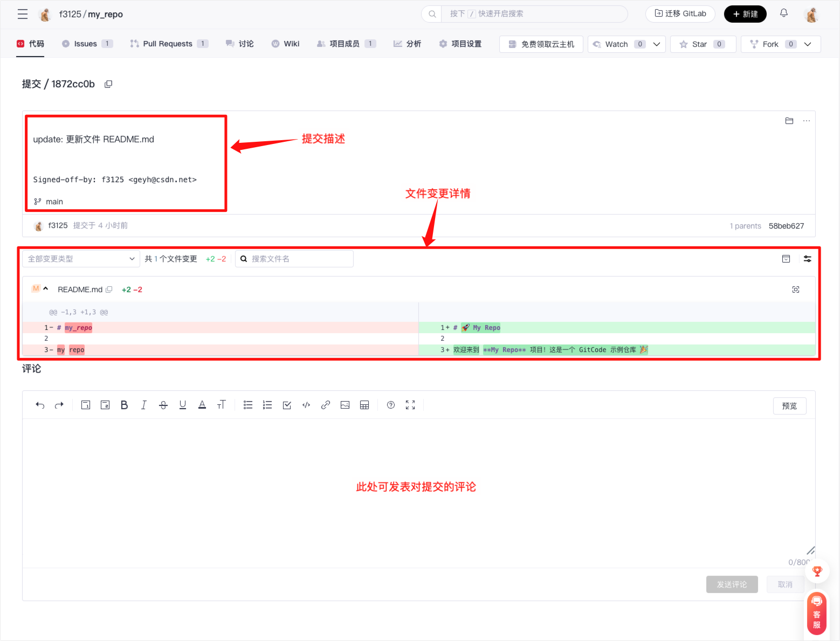
Task: Open parent commit 58beb627
Action: click(786, 226)
